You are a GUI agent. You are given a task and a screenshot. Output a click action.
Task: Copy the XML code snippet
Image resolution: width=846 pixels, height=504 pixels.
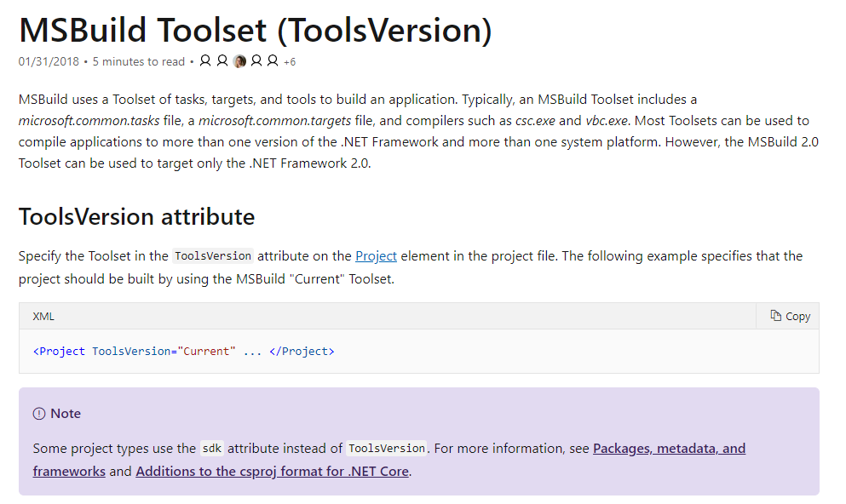791,317
